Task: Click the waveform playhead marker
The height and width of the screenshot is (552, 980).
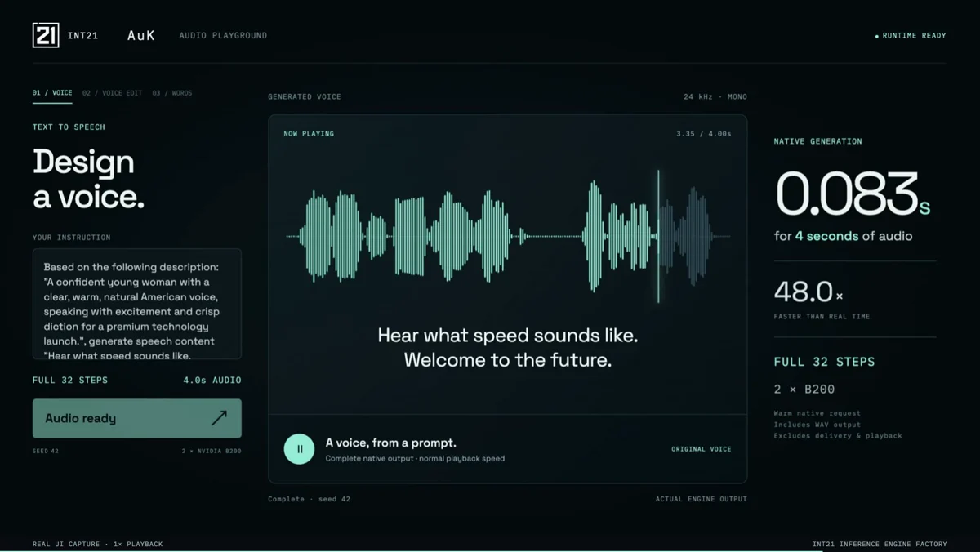Action: [658, 237]
